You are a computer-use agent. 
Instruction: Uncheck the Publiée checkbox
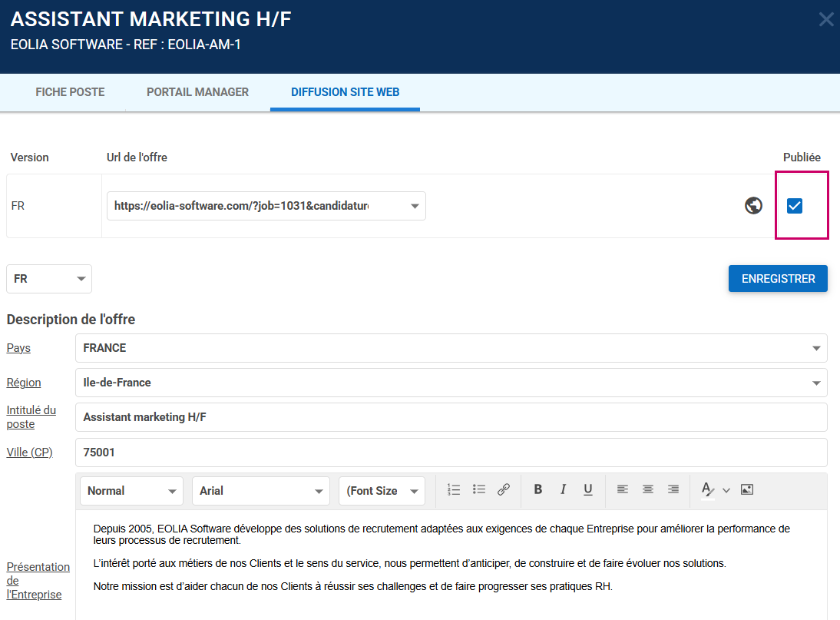pos(795,206)
